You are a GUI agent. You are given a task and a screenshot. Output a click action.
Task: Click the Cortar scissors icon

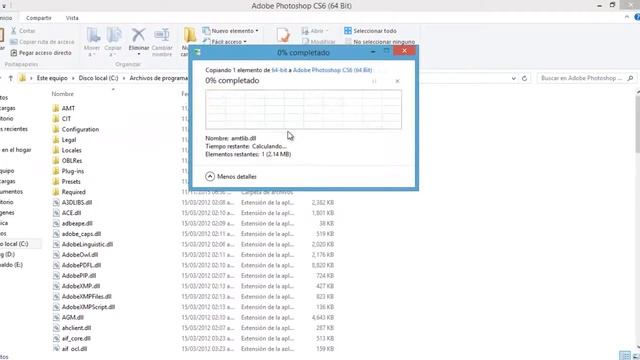[x=13, y=31]
